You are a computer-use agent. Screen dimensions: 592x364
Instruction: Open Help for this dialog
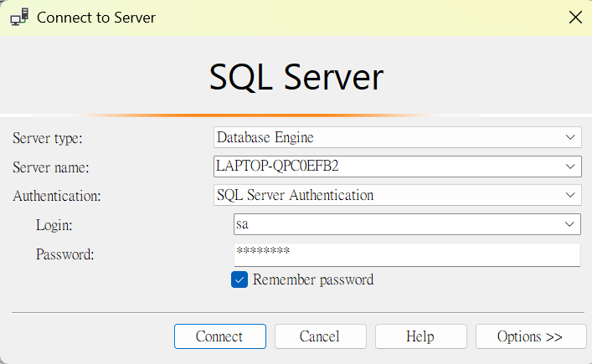click(420, 336)
